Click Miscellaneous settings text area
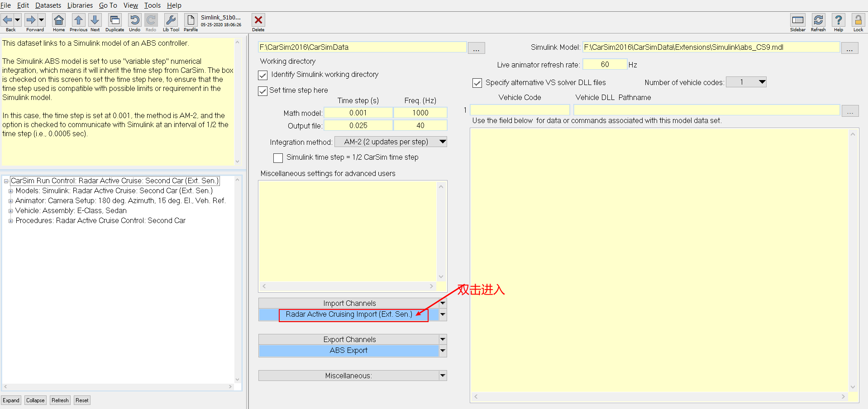The image size is (868, 409). click(x=348, y=231)
